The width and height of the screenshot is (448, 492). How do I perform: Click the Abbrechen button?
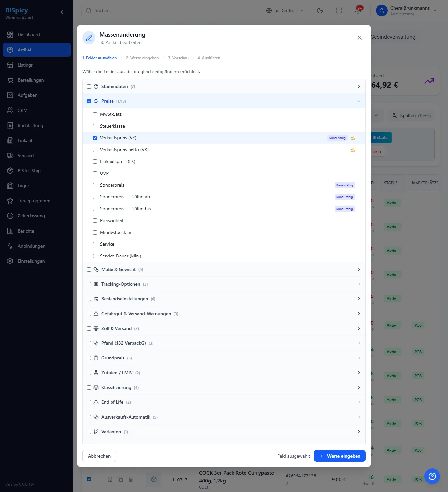coord(99,456)
